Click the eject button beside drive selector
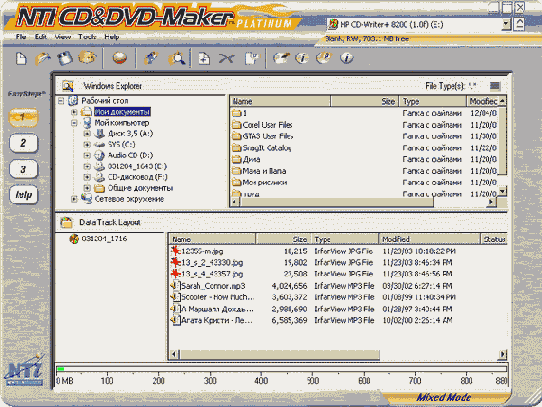 [x=519, y=25]
